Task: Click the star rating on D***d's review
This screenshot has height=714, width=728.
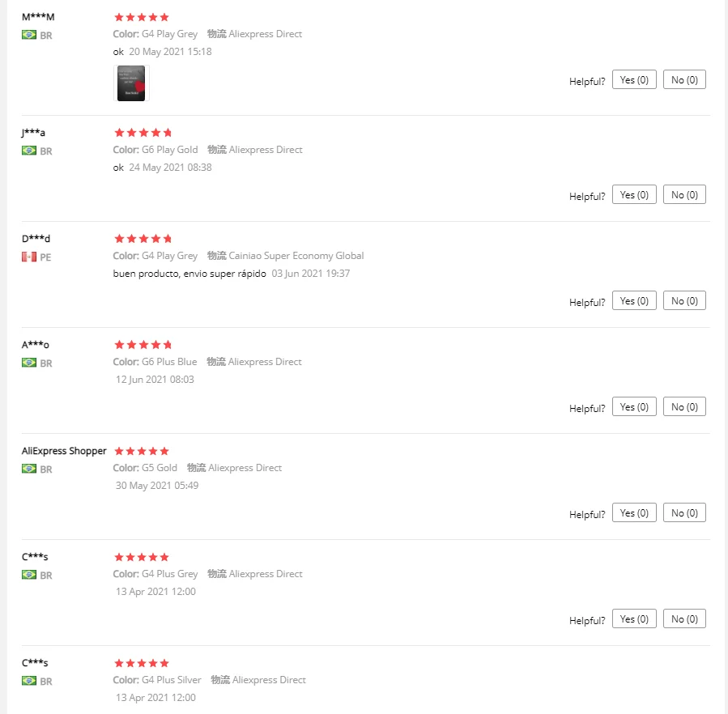Action: [x=143, y=239]
